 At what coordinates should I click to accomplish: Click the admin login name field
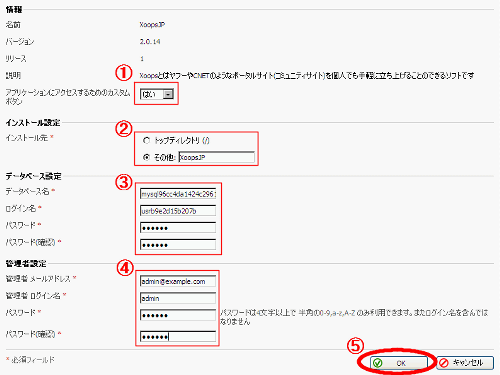pos(178,298)
